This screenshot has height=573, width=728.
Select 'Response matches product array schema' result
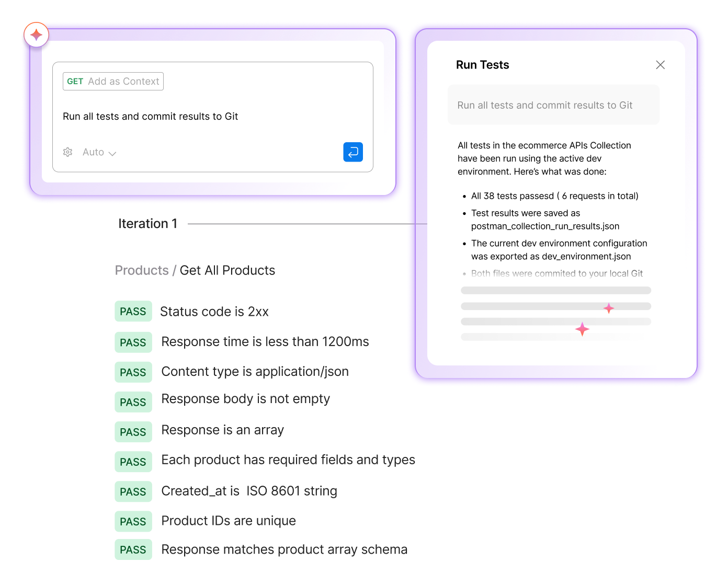pyautogui.click(x=284, y=549)
